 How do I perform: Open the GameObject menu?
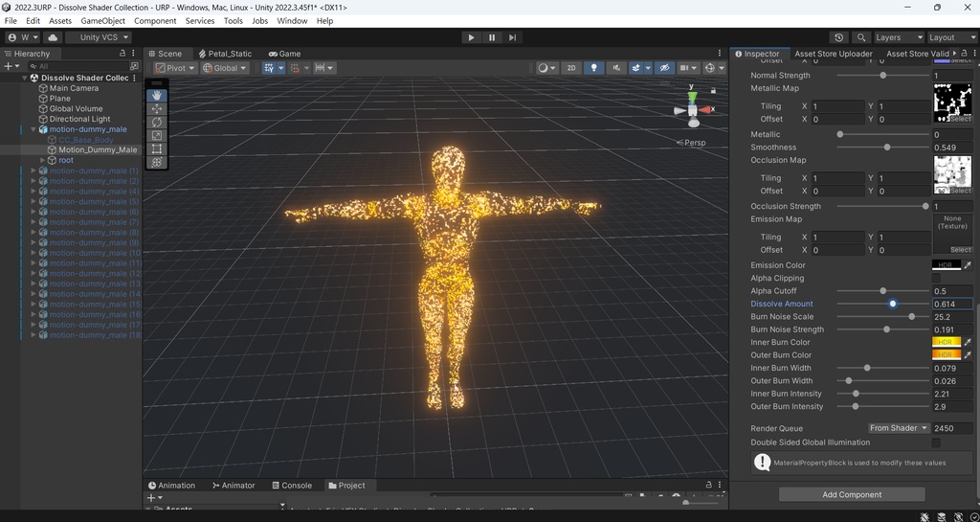point(102,21)
